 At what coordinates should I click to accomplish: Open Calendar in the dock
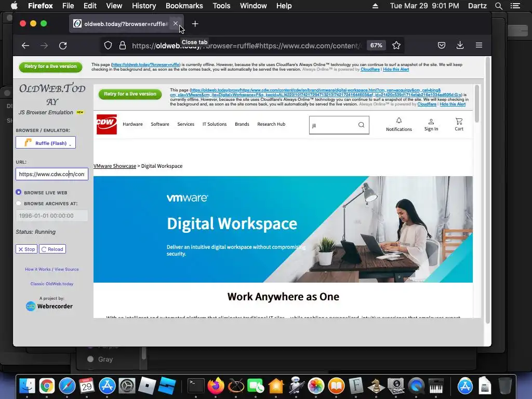(x=87, y=386)
